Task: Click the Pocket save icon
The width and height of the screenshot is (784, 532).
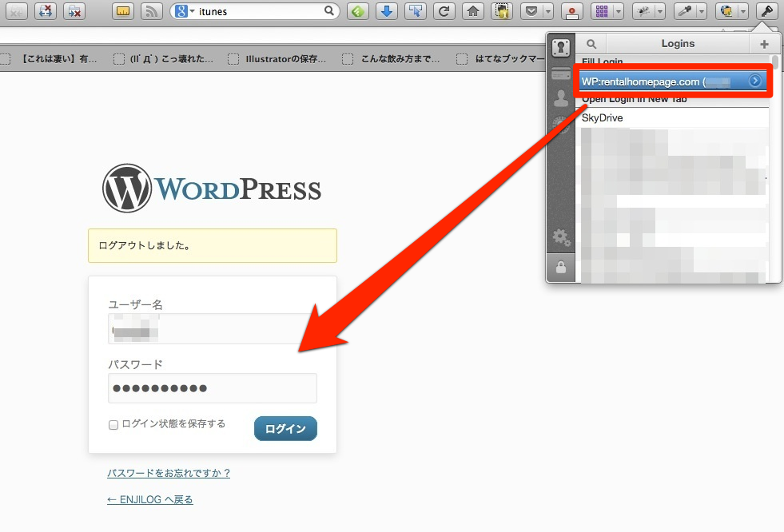Action: [531, 11]
